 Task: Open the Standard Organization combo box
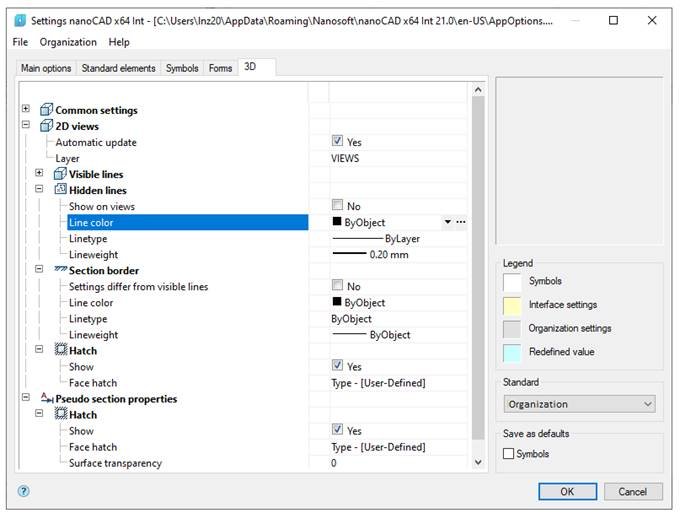click(x=580, y=404)
